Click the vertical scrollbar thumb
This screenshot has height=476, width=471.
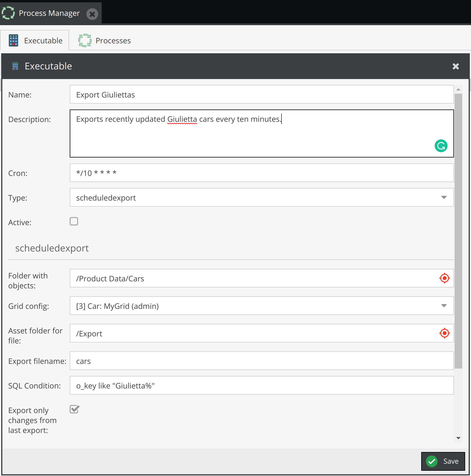tap(458, 231)
